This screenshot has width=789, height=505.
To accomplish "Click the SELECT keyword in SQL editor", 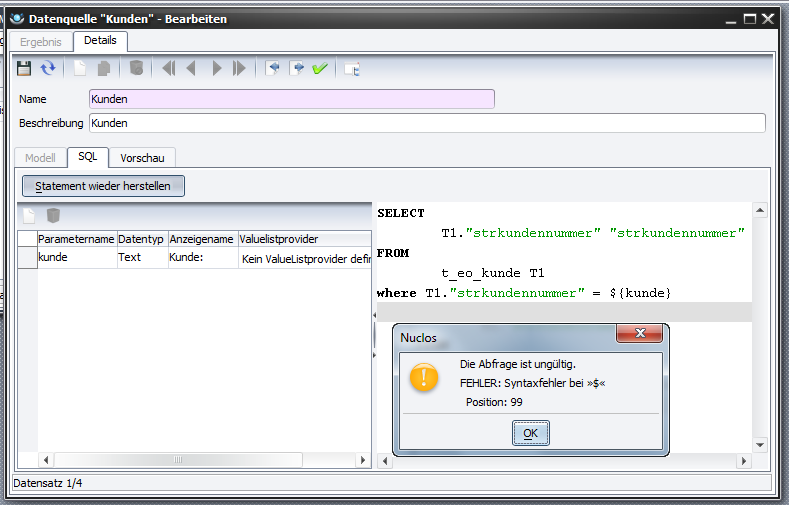I will [401, 213].
